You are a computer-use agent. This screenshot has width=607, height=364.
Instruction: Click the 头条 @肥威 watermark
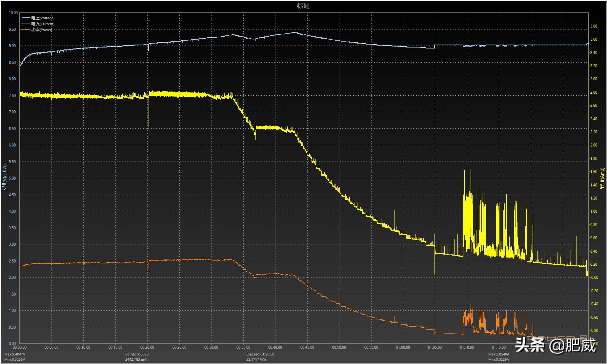[x=555, y=345]
